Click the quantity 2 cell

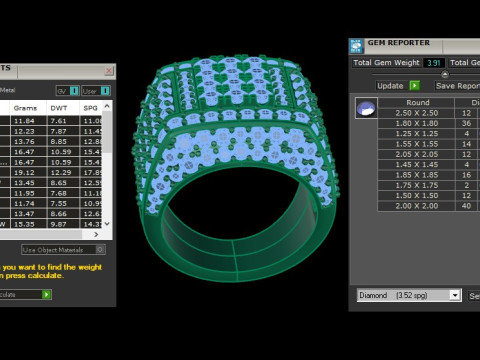pos(466,185)
